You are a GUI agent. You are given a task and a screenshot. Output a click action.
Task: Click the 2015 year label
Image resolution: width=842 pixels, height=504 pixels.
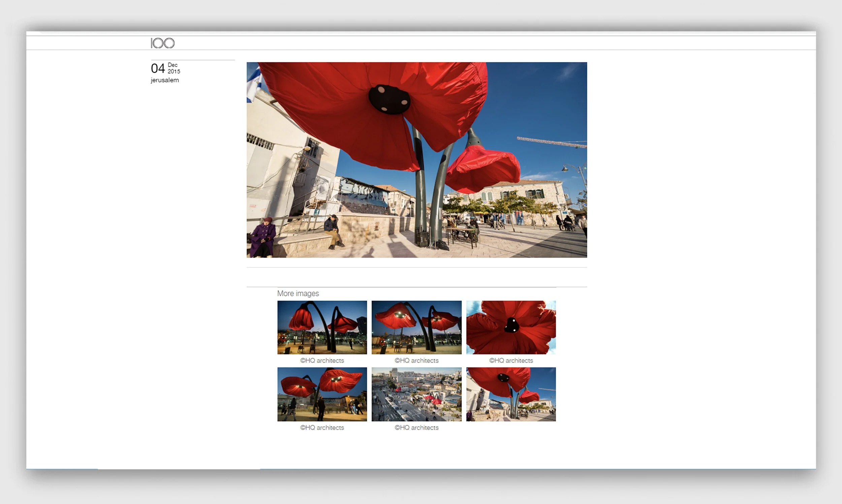point(173,71)
